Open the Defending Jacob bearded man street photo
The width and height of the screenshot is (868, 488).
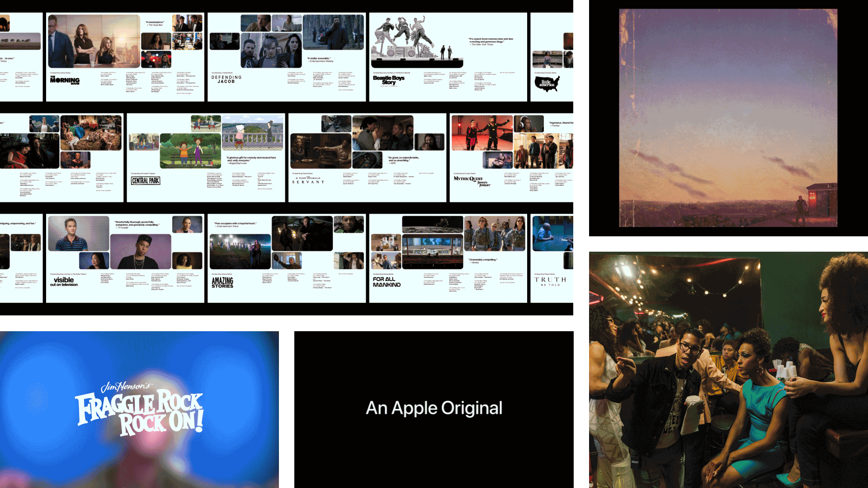(333, 32)
